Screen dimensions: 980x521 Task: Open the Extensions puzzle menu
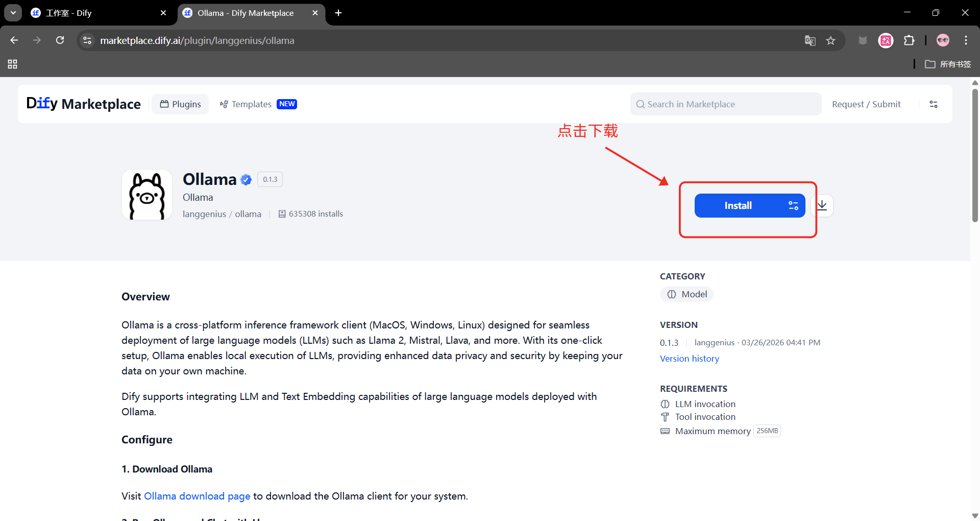point(909,40)
